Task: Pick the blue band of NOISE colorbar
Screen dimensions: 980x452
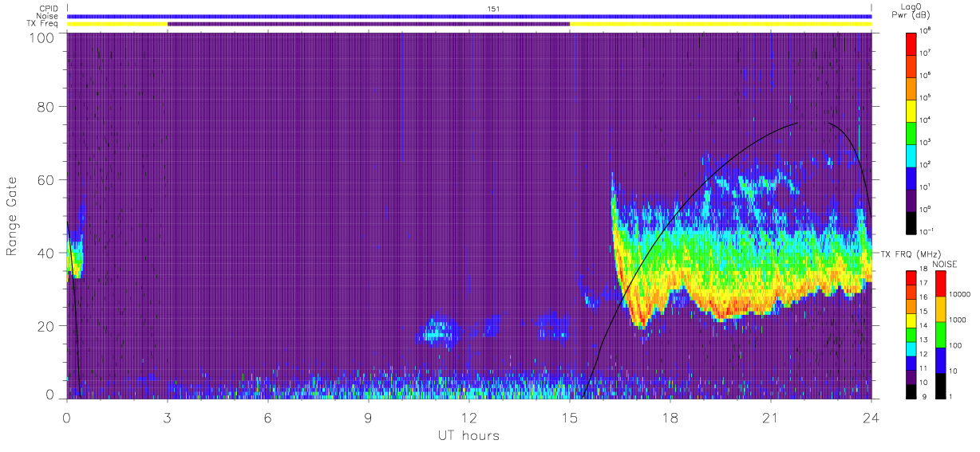Action: [940, 360]
